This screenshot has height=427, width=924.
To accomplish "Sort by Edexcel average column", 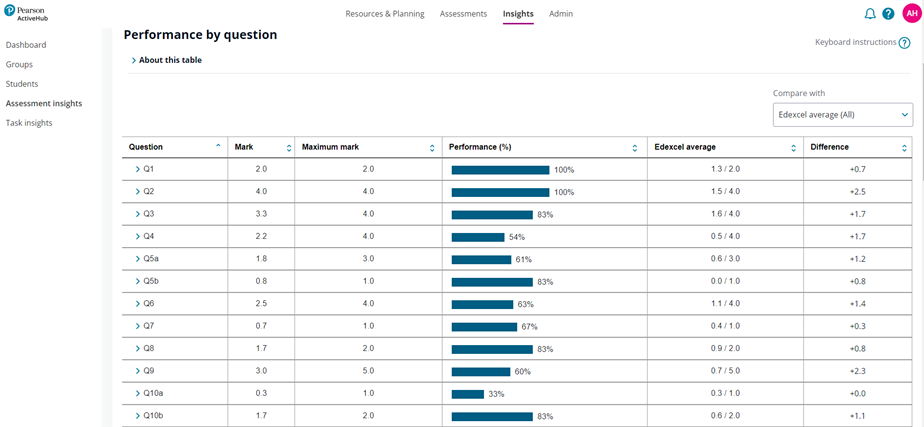I will [x=793, y=148].
